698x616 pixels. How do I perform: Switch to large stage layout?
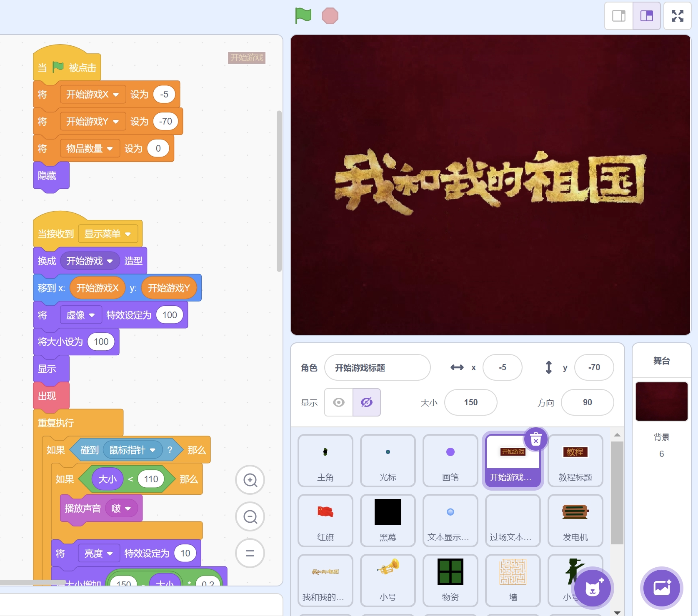pyautogui.click(x=646, y=16)
